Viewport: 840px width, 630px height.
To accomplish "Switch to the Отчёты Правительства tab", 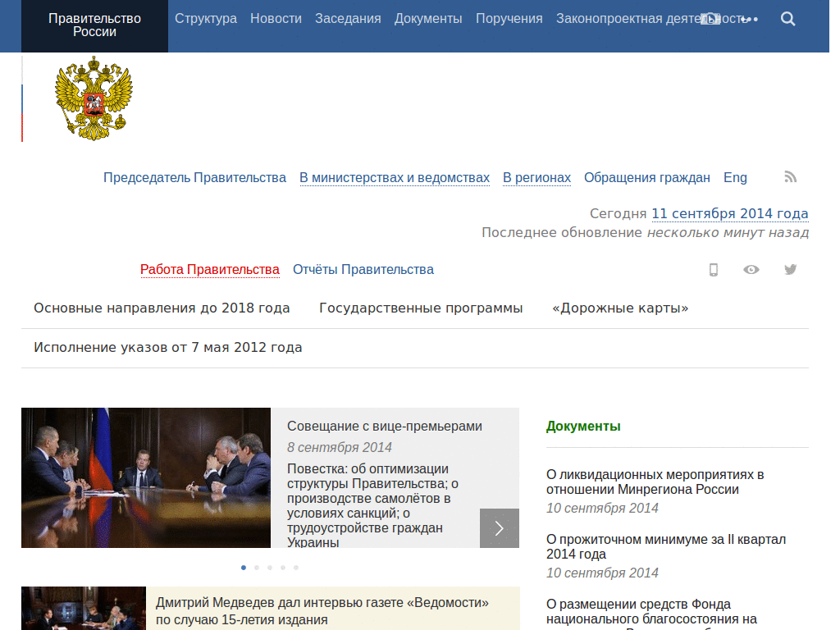I will click(363, 269).
